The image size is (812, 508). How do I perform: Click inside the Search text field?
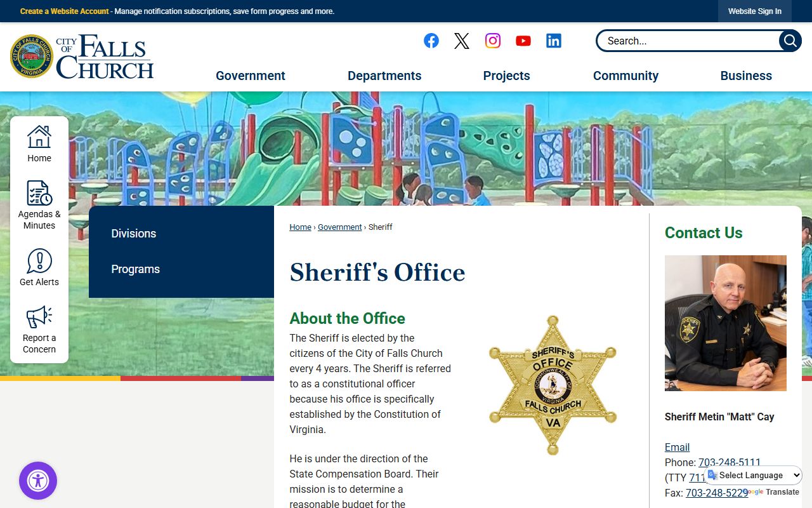(x=688, y=41)
